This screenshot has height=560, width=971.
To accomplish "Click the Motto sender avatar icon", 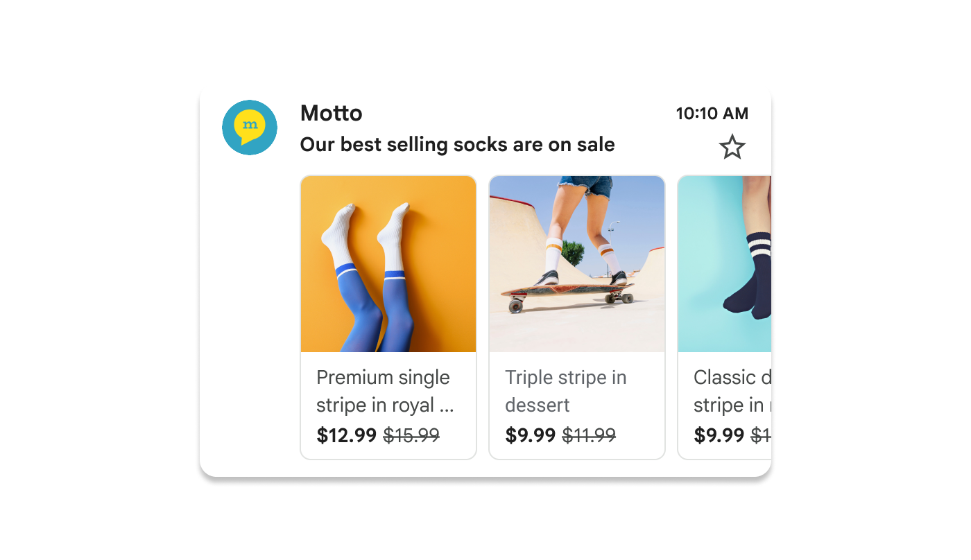I will (x=250, y=128).
